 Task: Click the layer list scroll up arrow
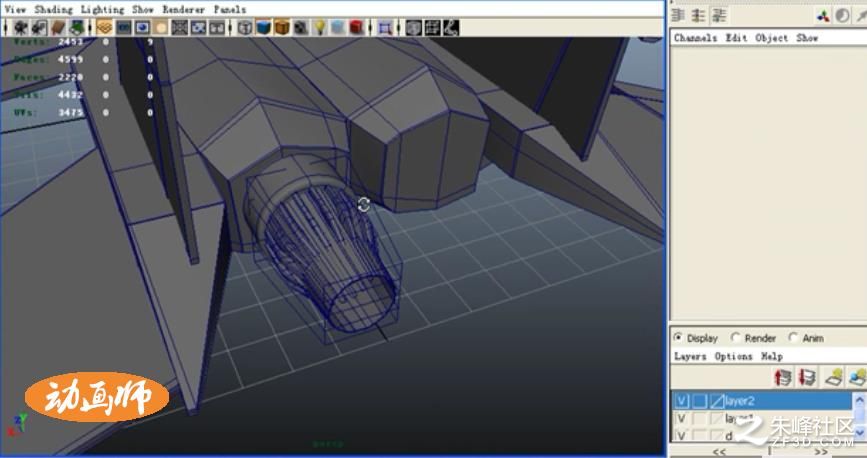(x=860, y=398)
